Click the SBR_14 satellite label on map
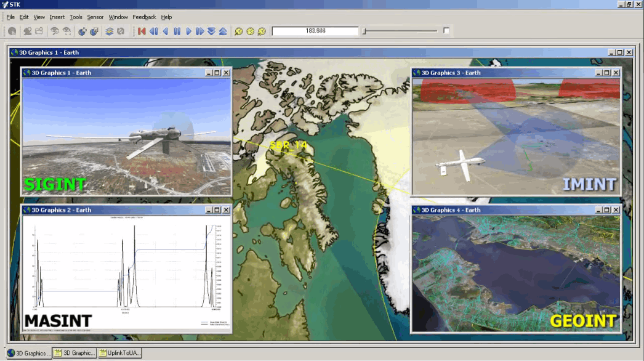The height and width of the screenshot is (361, 644). [288, 145]
